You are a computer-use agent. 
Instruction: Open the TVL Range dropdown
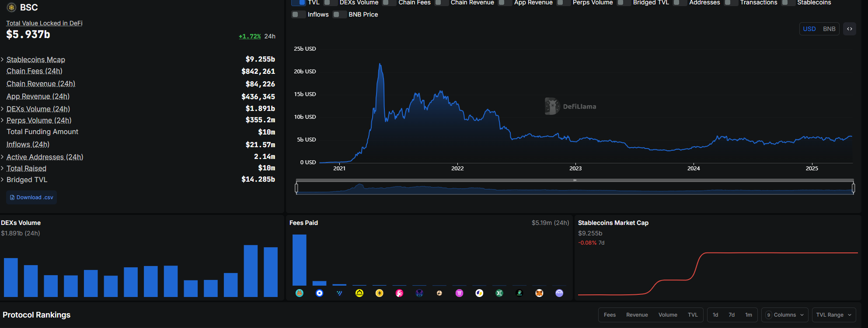pyautogui.click(x=833, y=315)
